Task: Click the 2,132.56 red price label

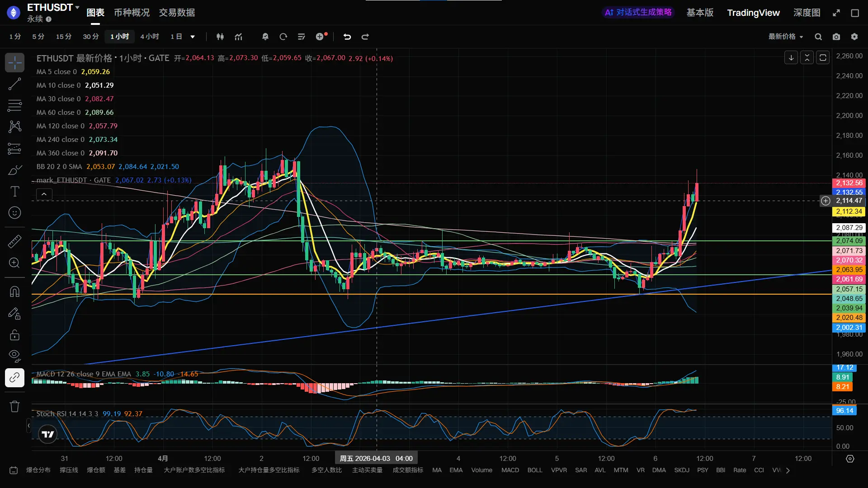Action: coord(849,183)
